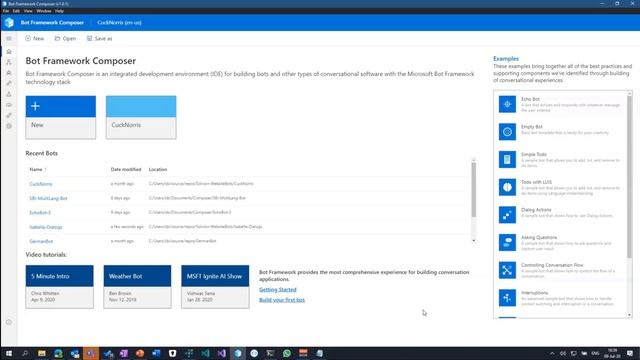Open the File menu
Image resolution: width=640 pixels, height=360 pixels.
pos(6,11)
